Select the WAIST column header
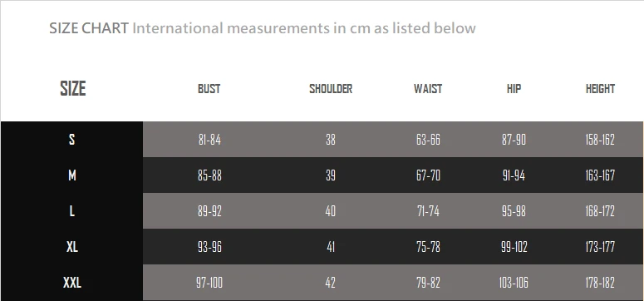 (428, 89)
